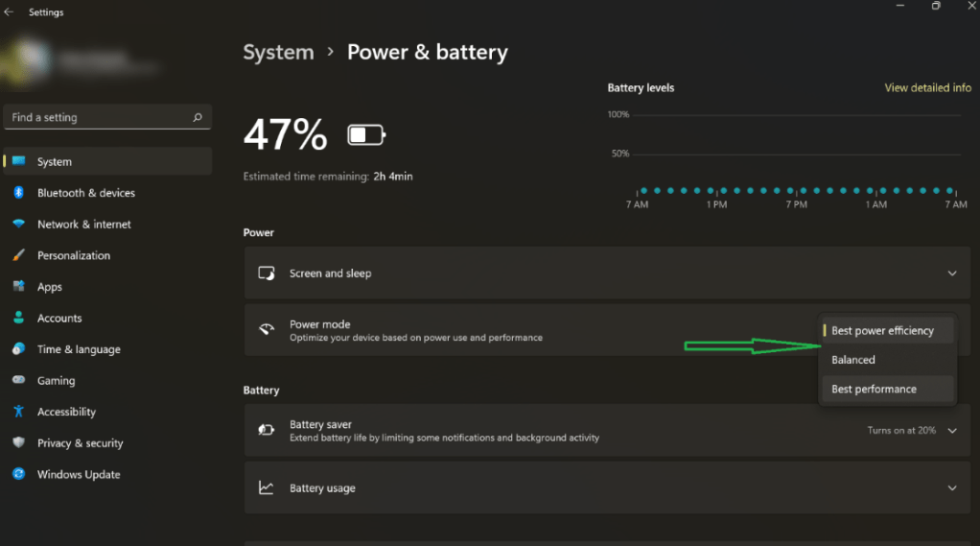Viewport: 980px width, 546px height.
Task: Expand the Battery saver chevron
Action: tap(952, 431)
